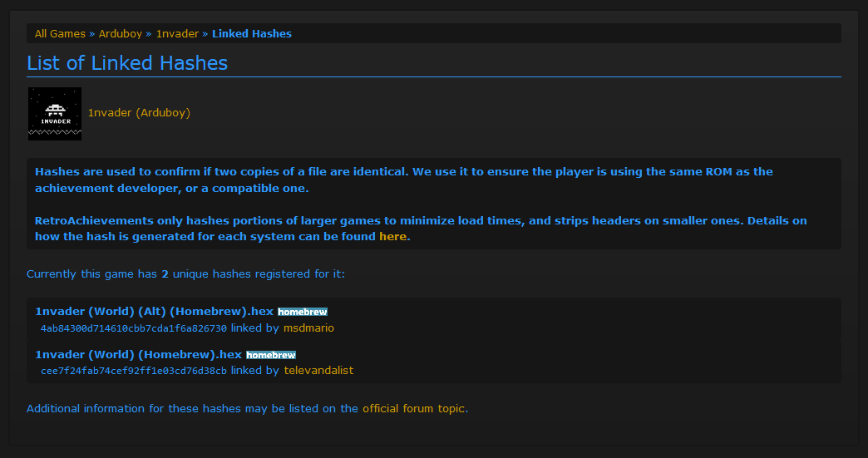Click the List of Linked Hashes heading
The height and width of the screenshot is (458, 868).
127,63
